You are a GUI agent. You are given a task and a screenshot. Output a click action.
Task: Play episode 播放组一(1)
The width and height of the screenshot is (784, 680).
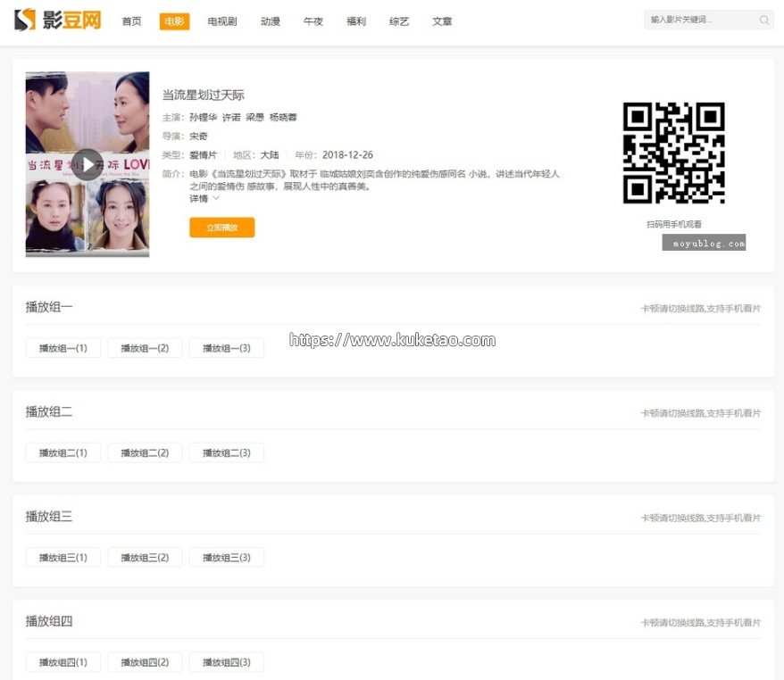(63, 348)
